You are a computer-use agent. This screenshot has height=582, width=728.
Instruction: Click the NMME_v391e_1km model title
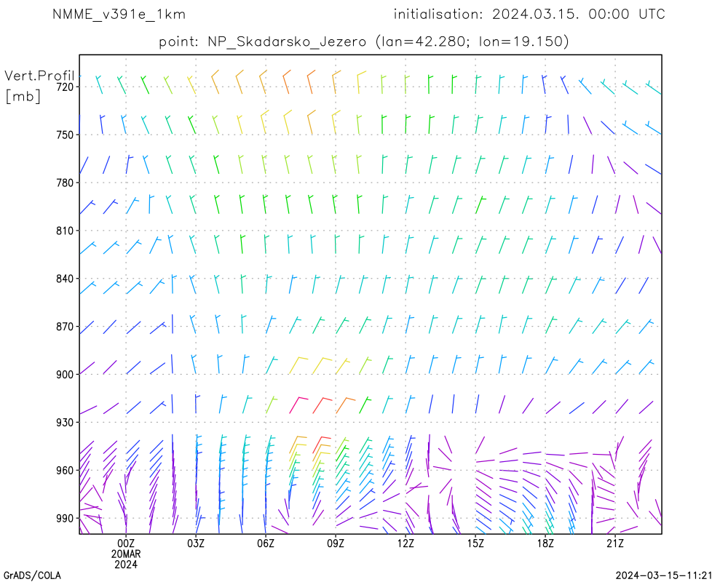pyautogui.click(x=119, y=15)
